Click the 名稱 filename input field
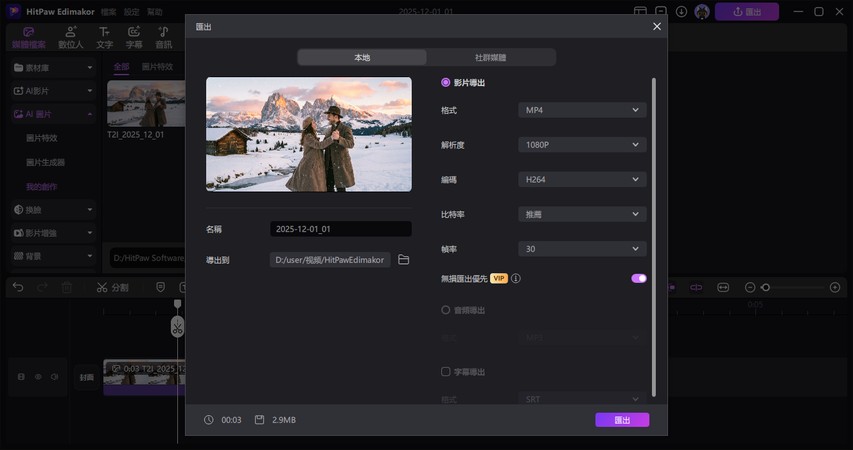Screen dimensions: 853x450 340,229
